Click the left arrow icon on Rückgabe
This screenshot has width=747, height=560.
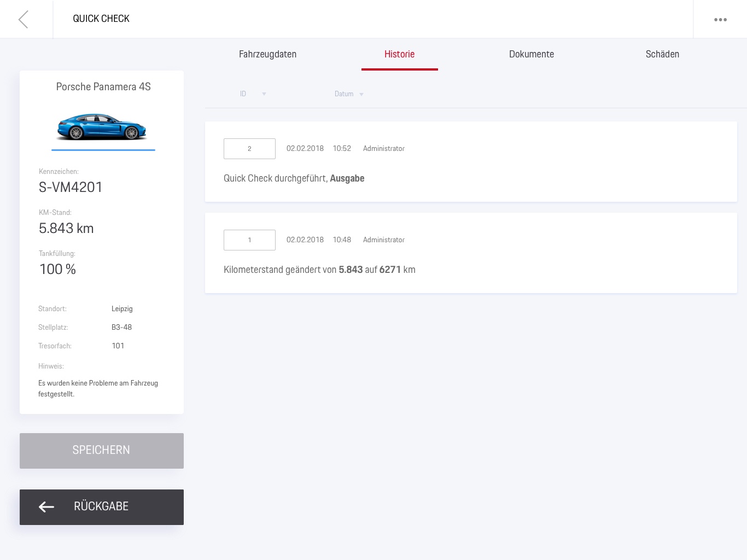(46, 507)
